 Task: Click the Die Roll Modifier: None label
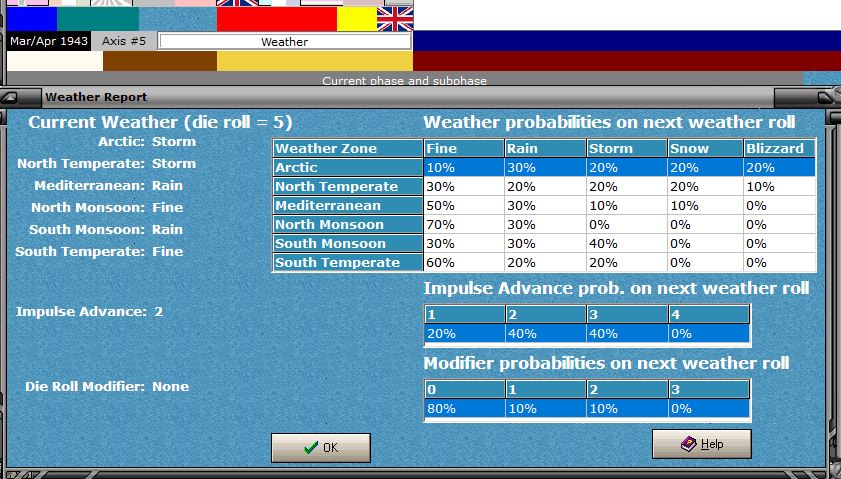107,387
